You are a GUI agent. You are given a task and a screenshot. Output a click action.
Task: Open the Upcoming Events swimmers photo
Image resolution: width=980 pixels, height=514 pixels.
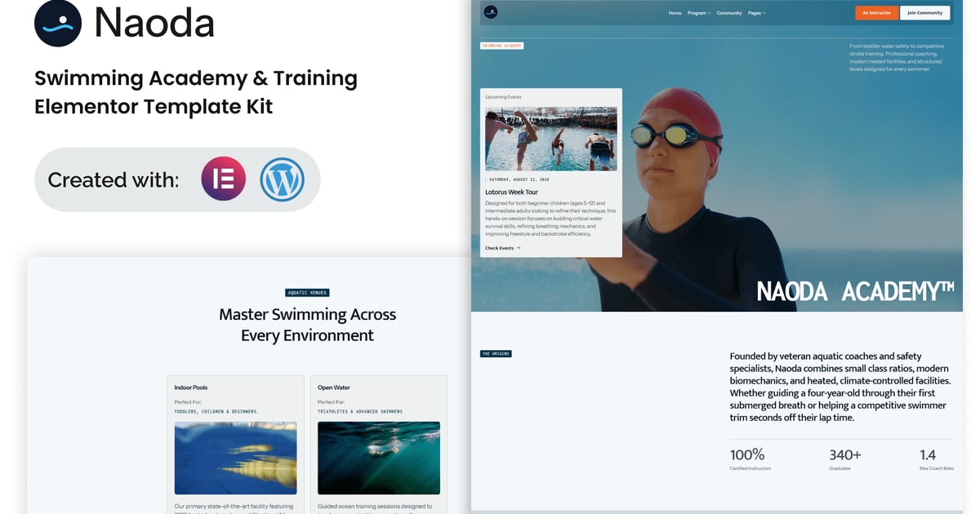click(x=551, y=139)
